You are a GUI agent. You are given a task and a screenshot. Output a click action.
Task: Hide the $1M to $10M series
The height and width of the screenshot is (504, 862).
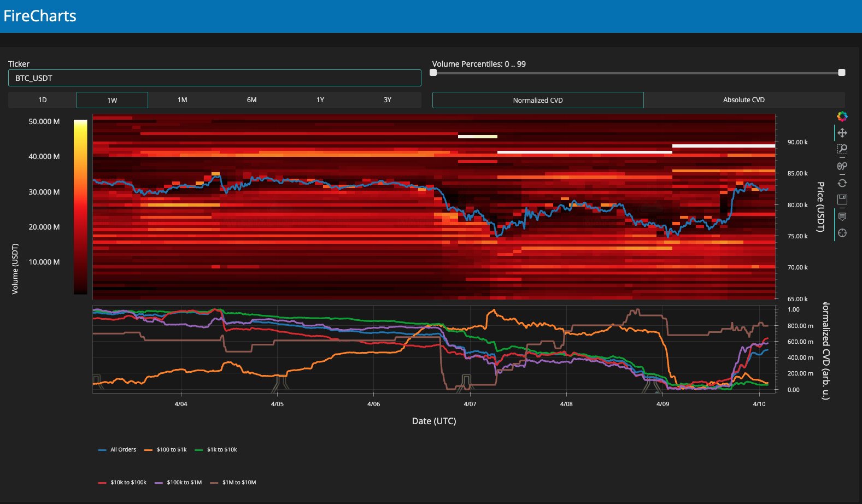tap(233, 483)
